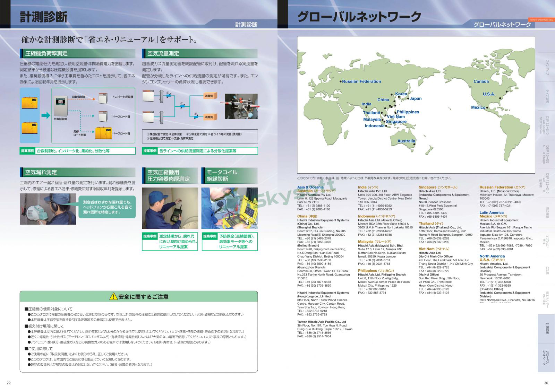Open the オプション仕様 side tab
Screen dimensions: 555x392
pyautogui.click(x=546, y=242)
